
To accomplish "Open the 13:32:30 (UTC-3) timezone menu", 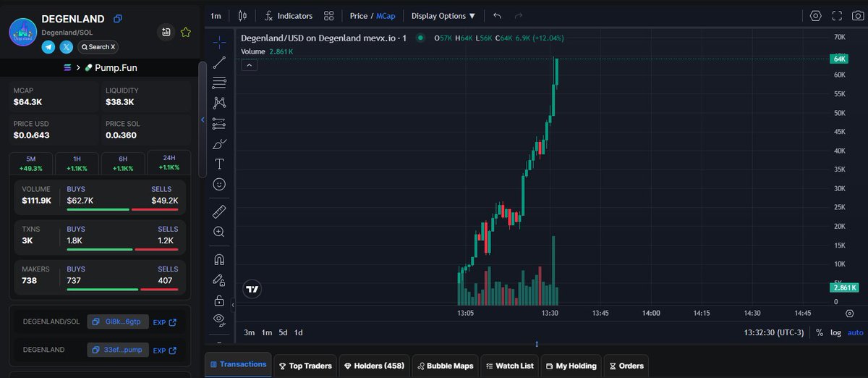I will point(775,332).
